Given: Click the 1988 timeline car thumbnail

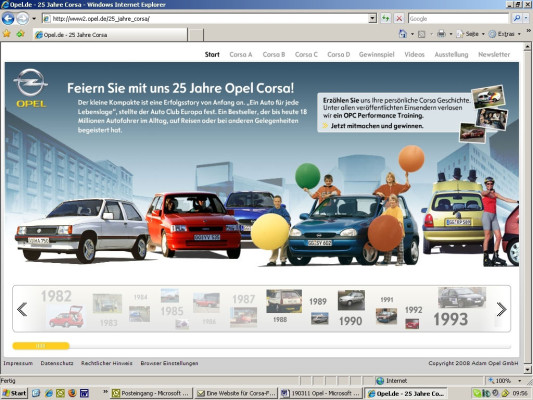Looking at the screenshot, I should (284, 301).
